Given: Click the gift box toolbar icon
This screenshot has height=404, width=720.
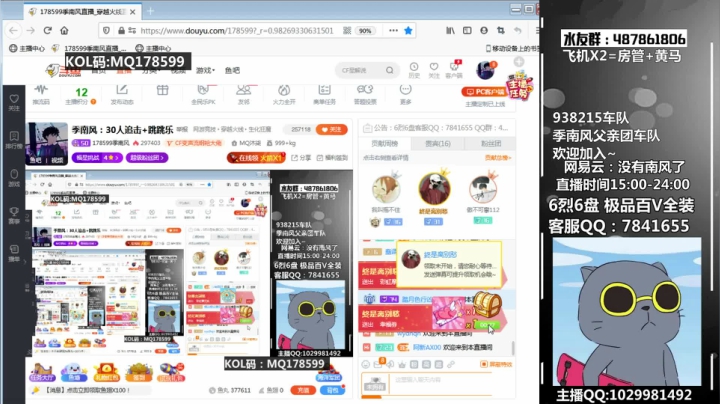Looking at the screenshot, I should point(163,90).
